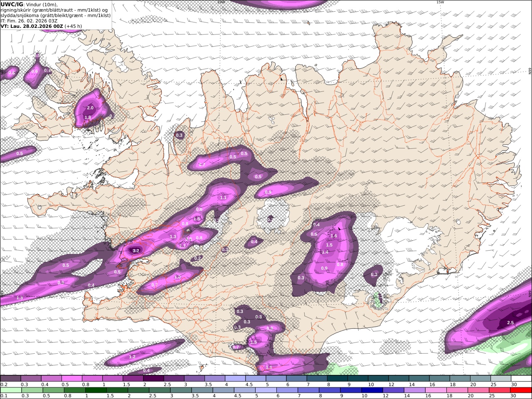Click the 1.6 precipitation value label
Viewport: 532px width, 399px height.
[333, 236]
